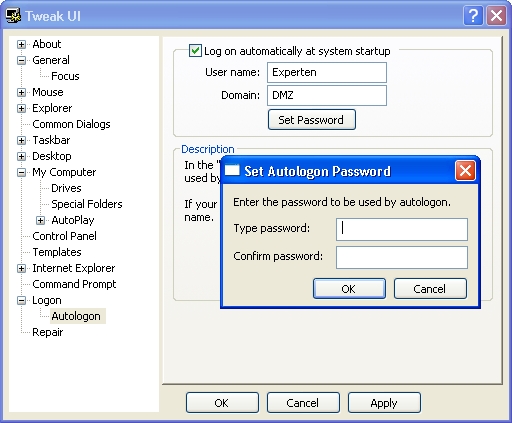Select the About tree item
The height and width of the screenshot is (423, 512).
(x=47, y=44)
